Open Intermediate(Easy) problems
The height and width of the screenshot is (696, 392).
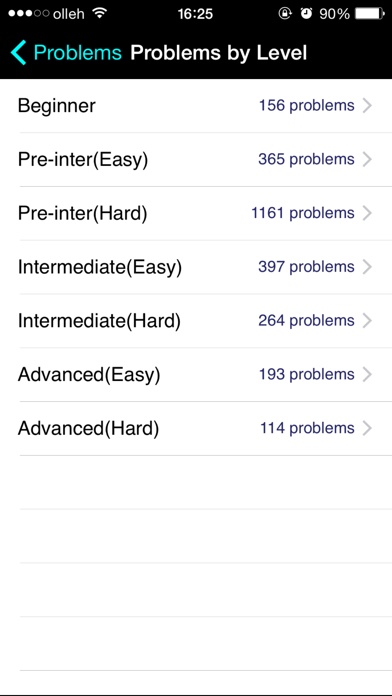click(x=196, y=267)
